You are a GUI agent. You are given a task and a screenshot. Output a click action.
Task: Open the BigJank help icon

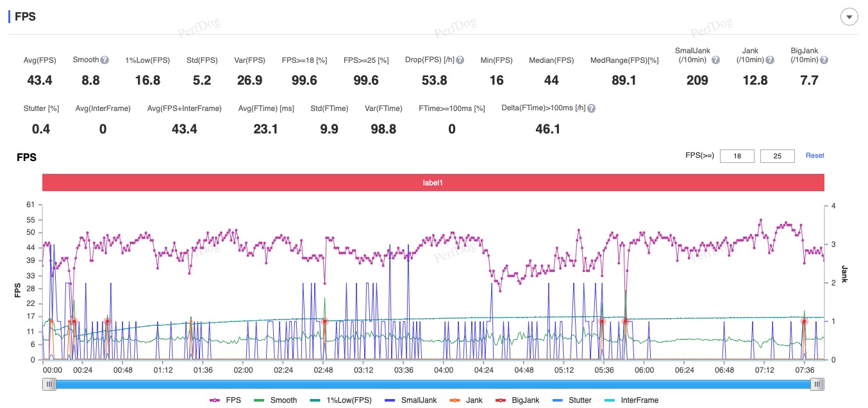[824, 60]
